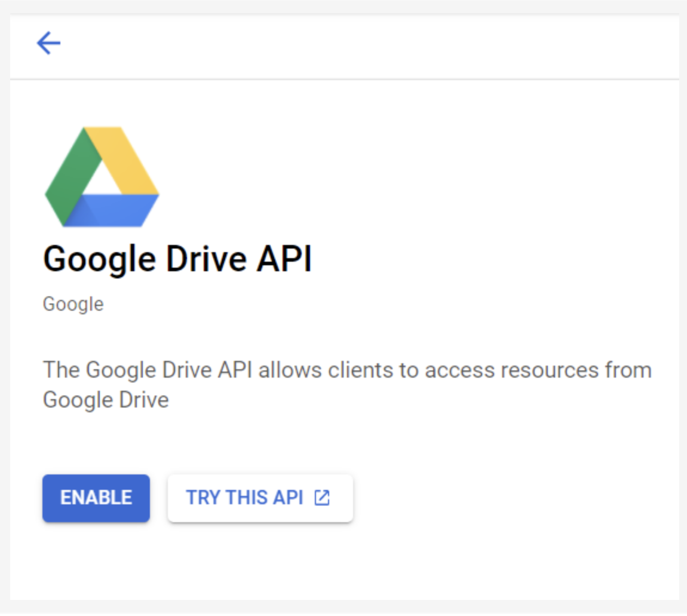Click the word "resources" in the description
Image resolution: width=687 pixels, height=616 pixels.
coord(549,370)
